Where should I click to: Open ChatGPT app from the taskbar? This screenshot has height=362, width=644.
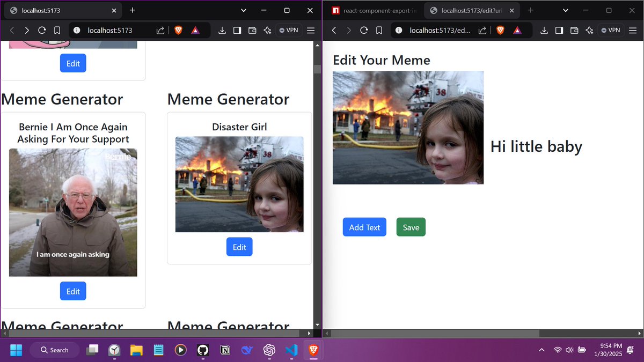pyautogui.click(x=269, y=350)
